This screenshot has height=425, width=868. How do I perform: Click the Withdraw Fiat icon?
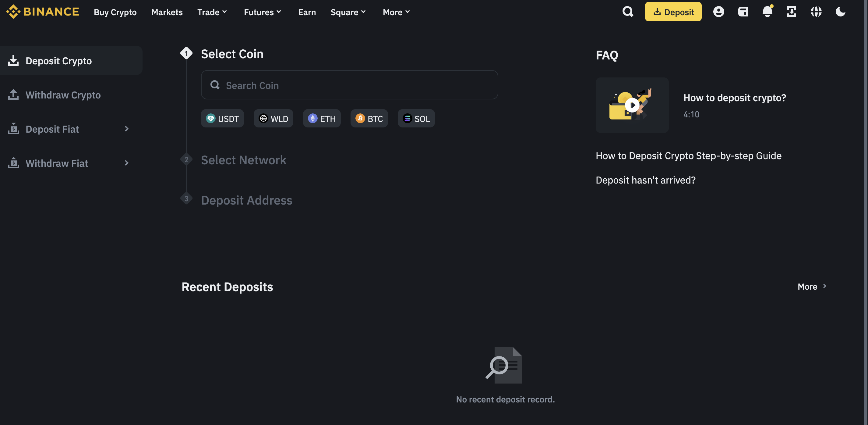[13, 163]
